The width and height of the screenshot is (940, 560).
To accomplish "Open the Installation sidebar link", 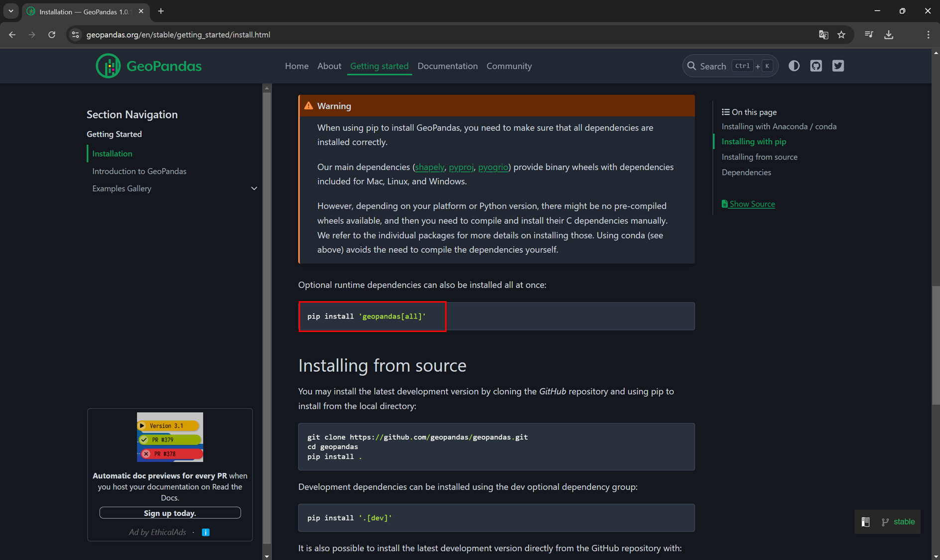I will [112, 153].
